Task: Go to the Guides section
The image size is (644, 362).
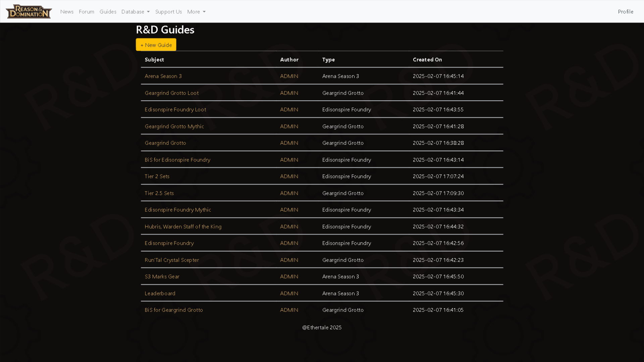Action: pyautogui.click(x=108, y=11)
